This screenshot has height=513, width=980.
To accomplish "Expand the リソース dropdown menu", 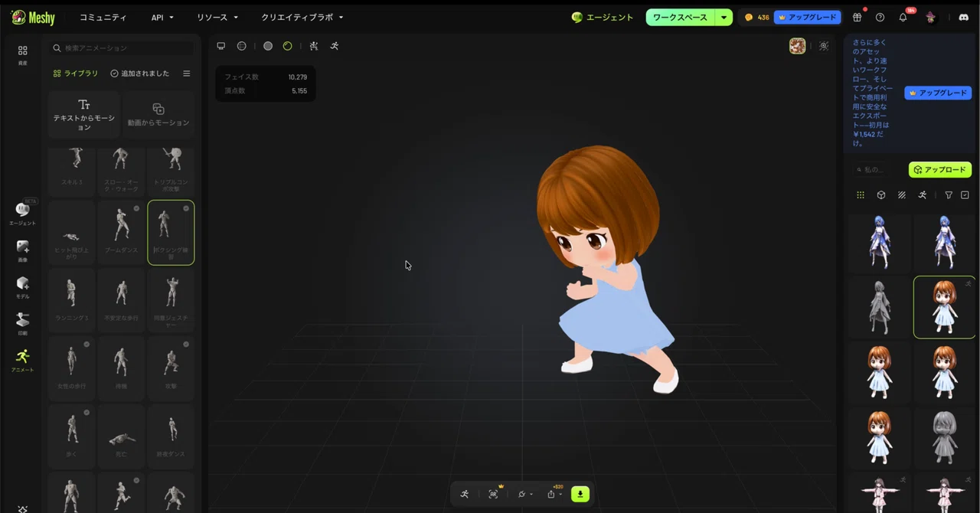I will [x=217, y=17].
